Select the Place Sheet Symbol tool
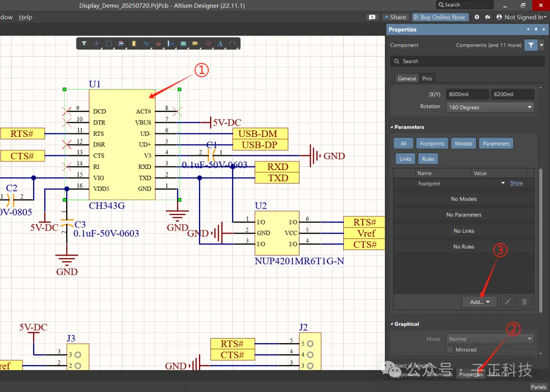The image size is (550, 392). [183, 43]
